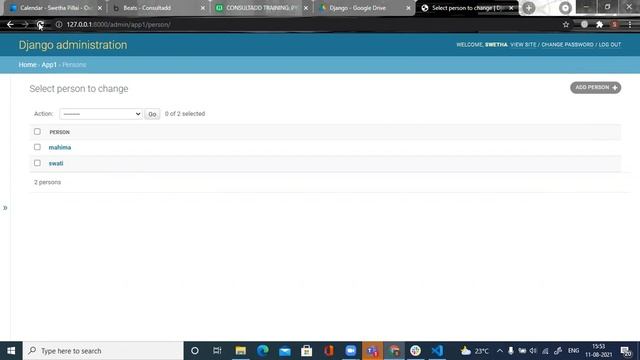Go back with browser back arrow
Image resolution: width=640 pixels, height=360 pixels.
coord(10,24)
